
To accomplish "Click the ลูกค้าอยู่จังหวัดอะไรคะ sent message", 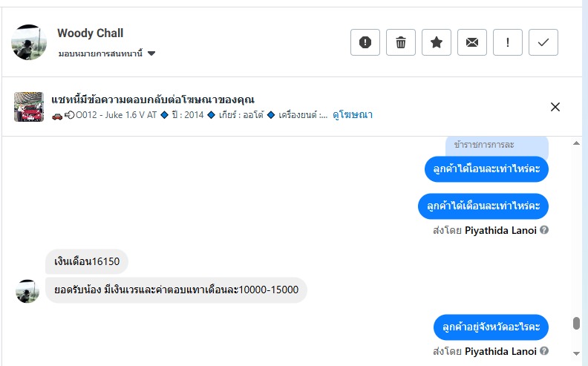I will pos(491,327).
